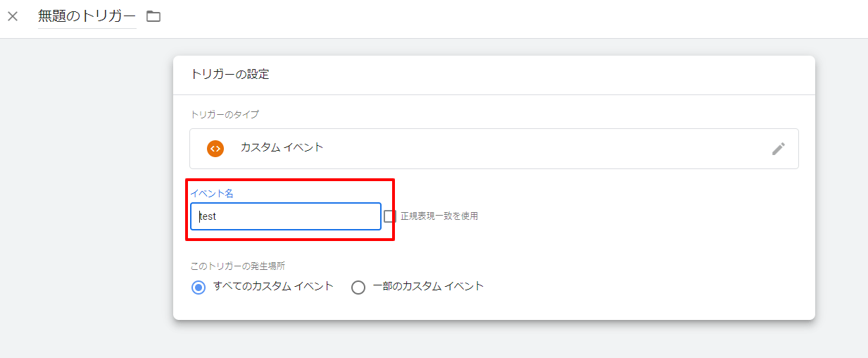The height and width of the screenshot is (358, 868).
Task: Click the gray area left of the settings card
Action: click(x=84, y=197)
